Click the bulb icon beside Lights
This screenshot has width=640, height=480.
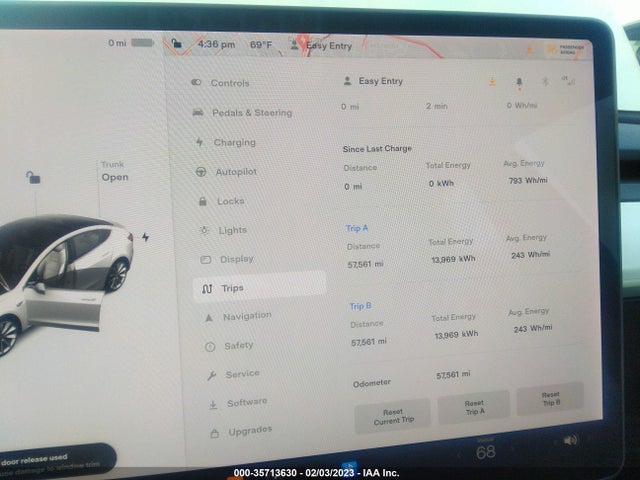pyautogui.click(x=204, y=231)
